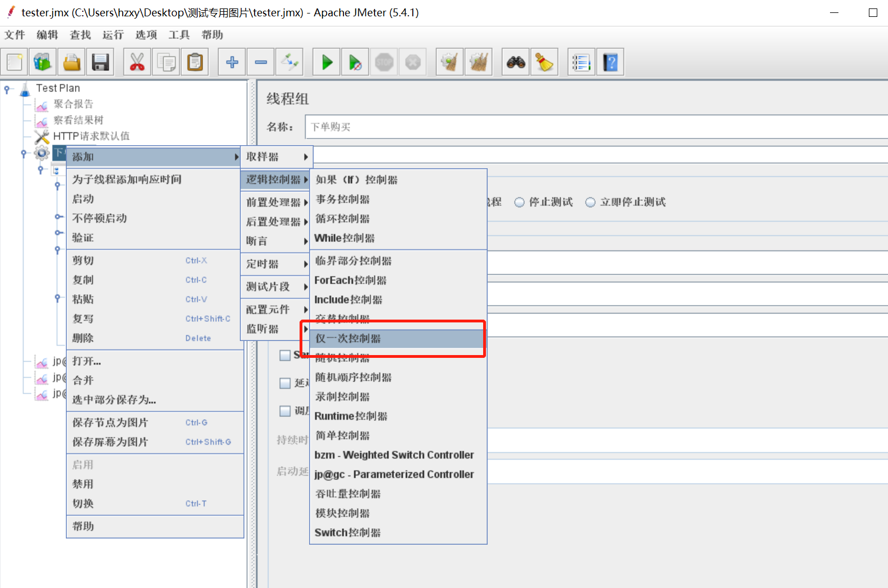Click the Stop test icon
The height and width of the screenshot is (588, 888).
384,62
